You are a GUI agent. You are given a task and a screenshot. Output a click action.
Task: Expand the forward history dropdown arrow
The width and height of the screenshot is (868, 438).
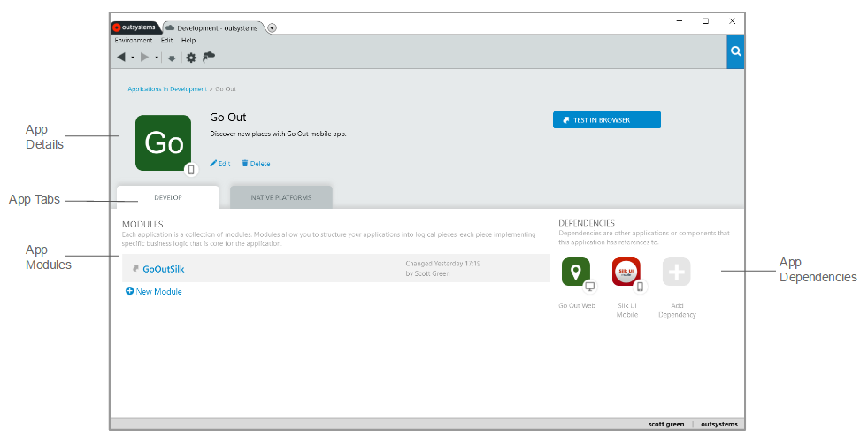[157, 58]
